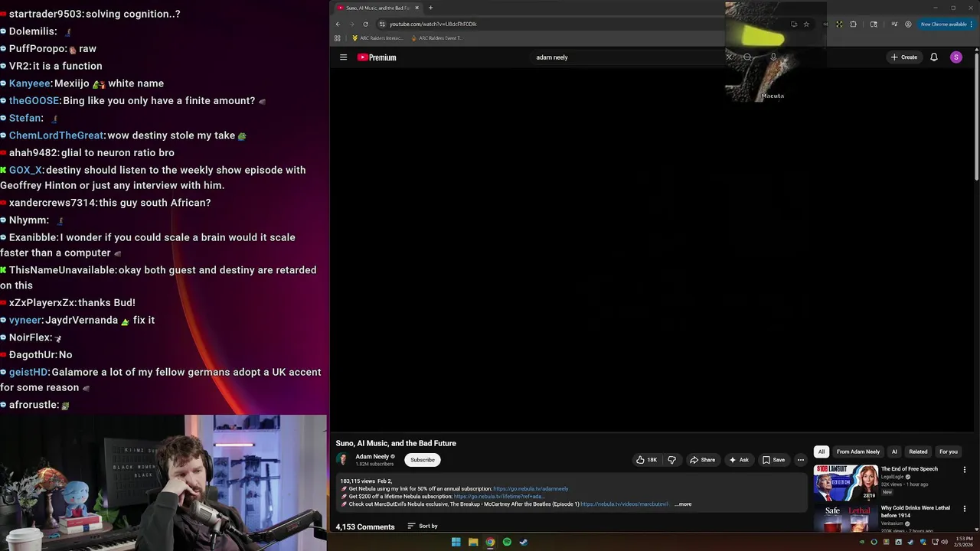Open YouTube notifications bell
Screen dimensions: 980x551
933,57
